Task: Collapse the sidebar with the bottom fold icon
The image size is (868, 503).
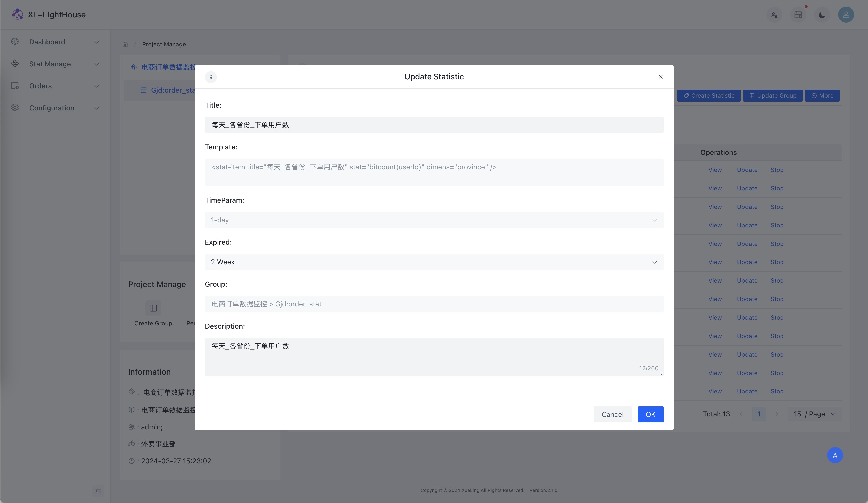Action: pos(98,491)
